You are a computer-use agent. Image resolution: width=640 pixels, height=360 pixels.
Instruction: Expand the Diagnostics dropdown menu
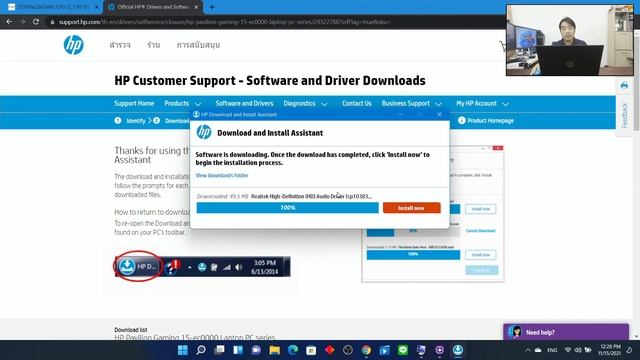[324, 104]
